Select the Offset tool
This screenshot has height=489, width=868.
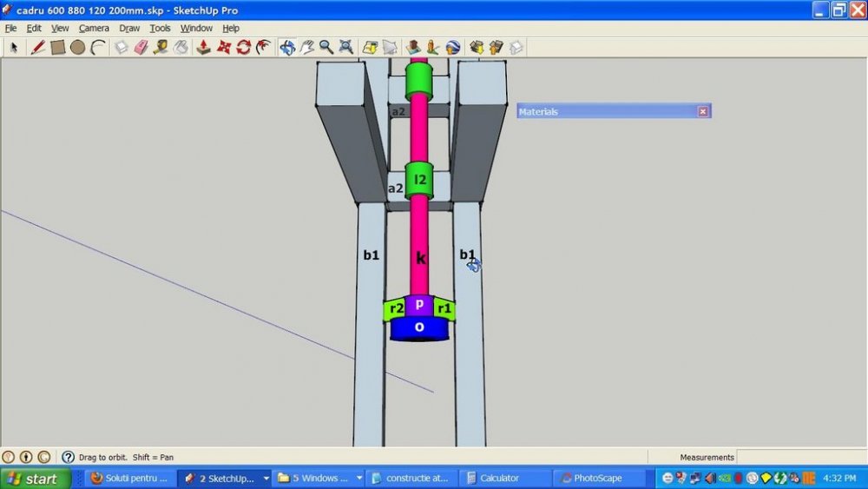[264, 48]
